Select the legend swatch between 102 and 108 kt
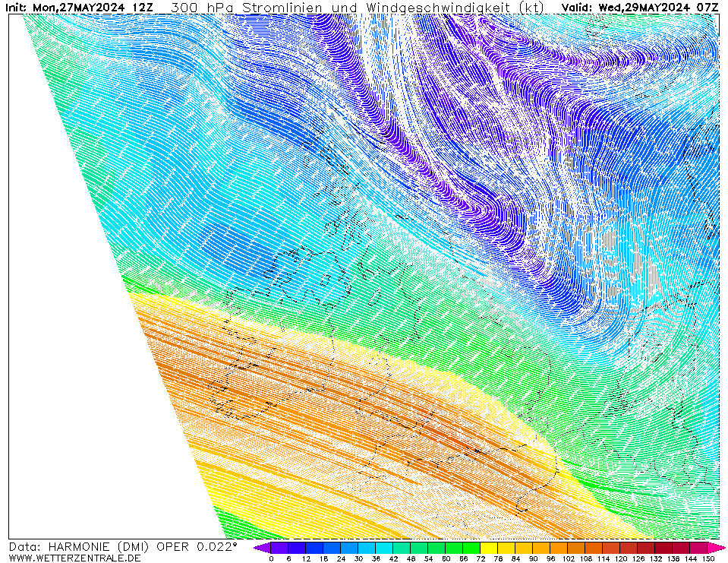728x563 pixels. (577, 548)
